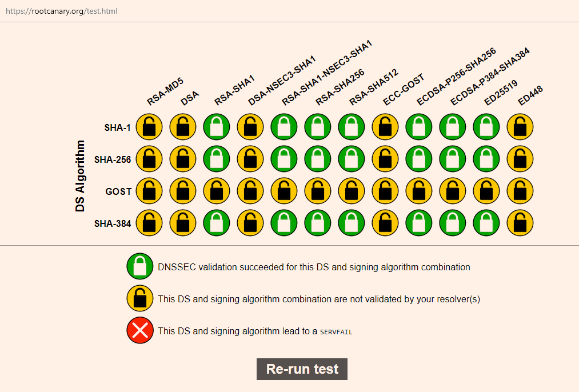Select the DSA column header
Screen dimensions: 579x392
point(190,98)
